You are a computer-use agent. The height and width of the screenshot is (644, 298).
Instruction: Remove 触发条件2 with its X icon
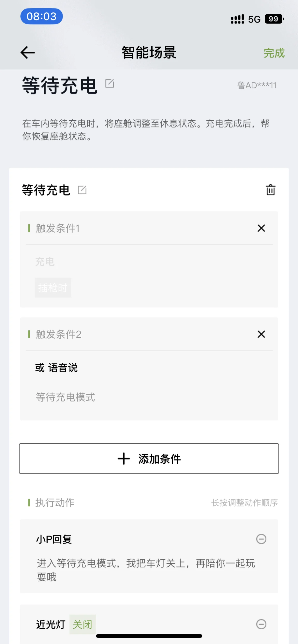coord(261,334)
